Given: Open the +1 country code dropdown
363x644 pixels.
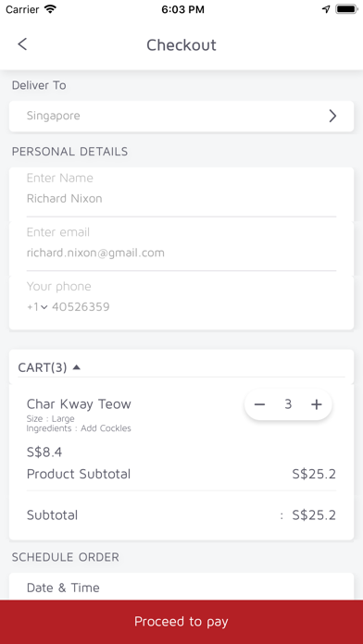Looking at the screenshot, I should pyautogui.click(x=37, y=307).
